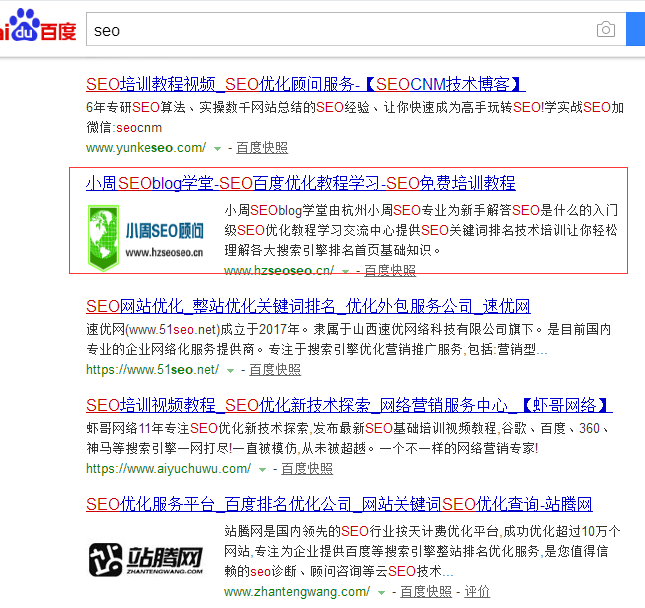
Task: Click snippet line starting '站腾网是国内领先的SEO'
Action: click(422, 531)
